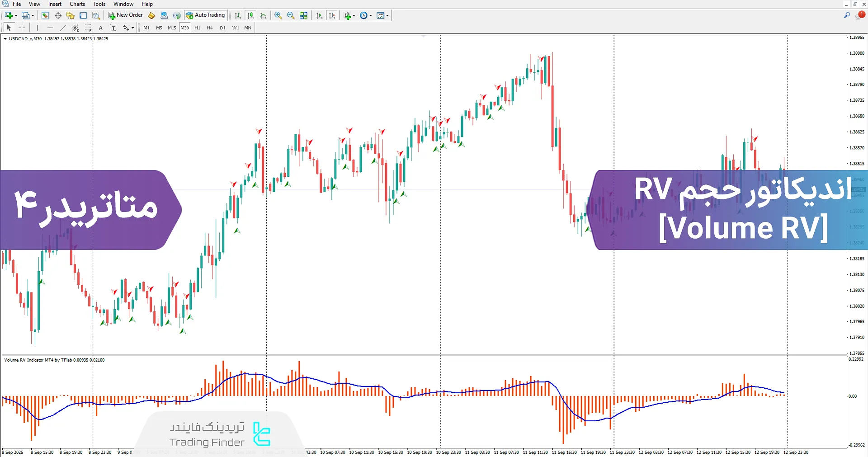Select the Crosshair tool
This screenshot has height=457, width=868.
point(22,28)
